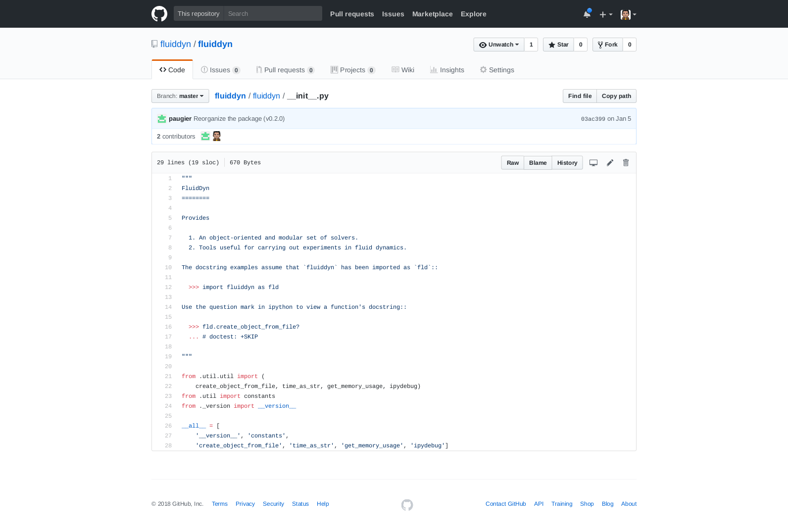
Task: Click the Find file button
Action: point(580,96)
